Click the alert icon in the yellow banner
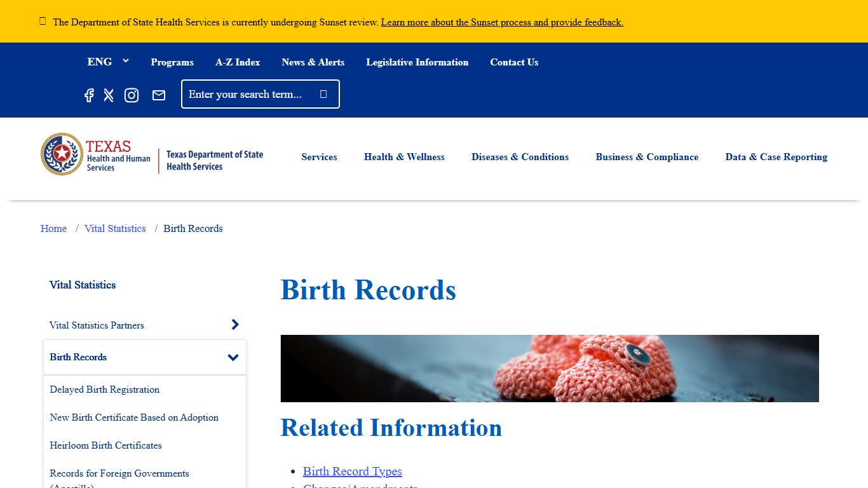The width and height of the screenshot is (868, 488). pyautogui.click(x=42, y=20)
